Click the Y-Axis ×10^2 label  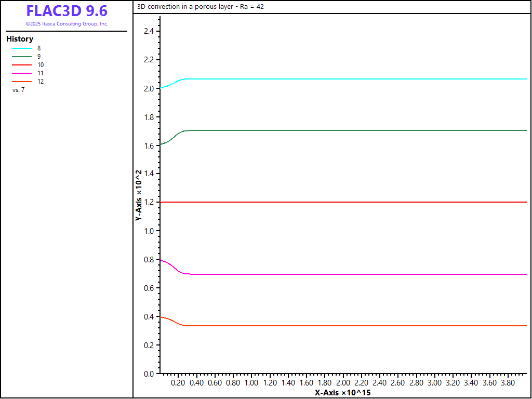(139, 195)
